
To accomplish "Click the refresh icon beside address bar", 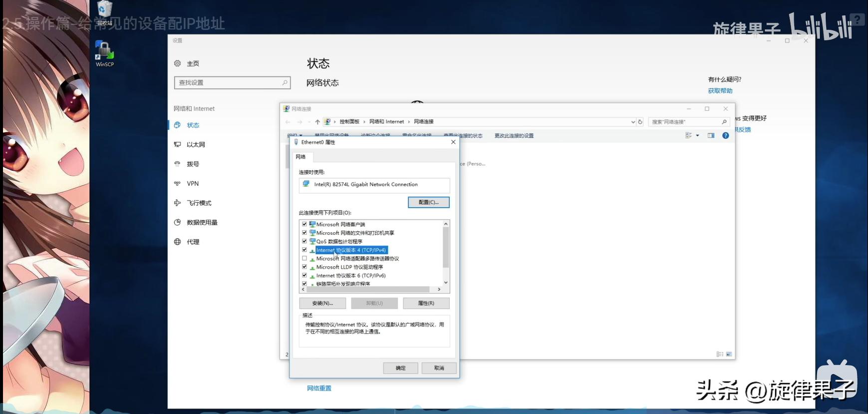I will 640,122.
